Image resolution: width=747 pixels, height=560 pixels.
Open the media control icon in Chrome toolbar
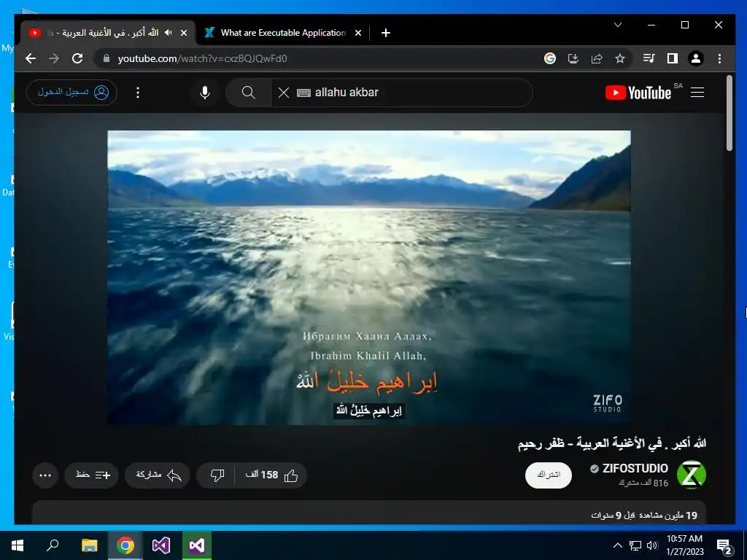(x=649, y=58)
